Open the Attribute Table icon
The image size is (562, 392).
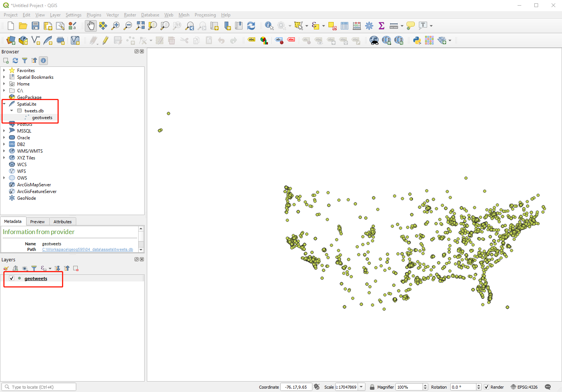[x=344, y=26]
